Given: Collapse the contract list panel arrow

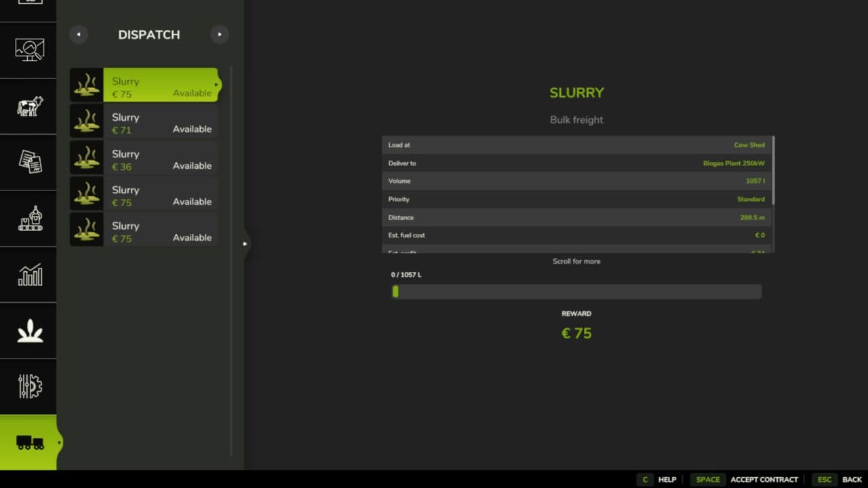Looking at the screenshot, I should click(245, 244).
